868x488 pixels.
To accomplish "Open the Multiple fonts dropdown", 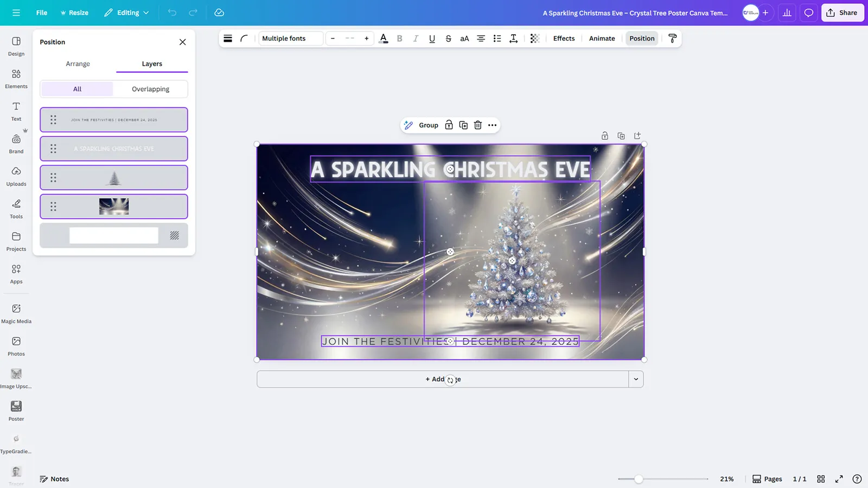I will (x=290, y=38).
